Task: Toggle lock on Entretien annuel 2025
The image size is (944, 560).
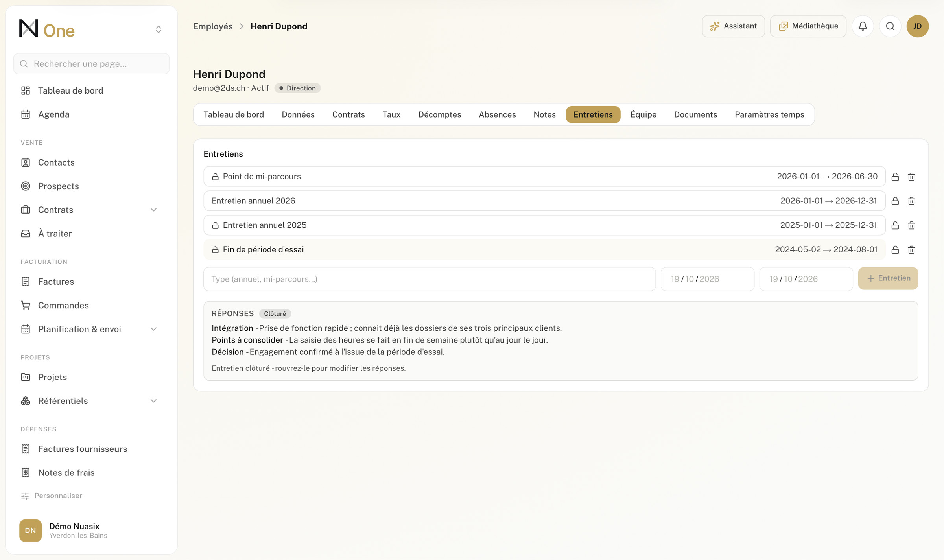Action: click(x=895, y=225)
